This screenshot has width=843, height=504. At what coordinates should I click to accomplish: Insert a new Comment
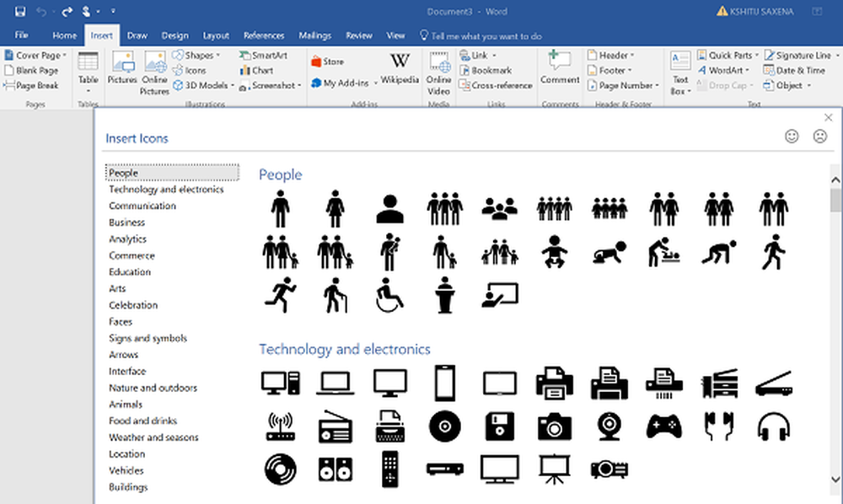pos(560,68)
